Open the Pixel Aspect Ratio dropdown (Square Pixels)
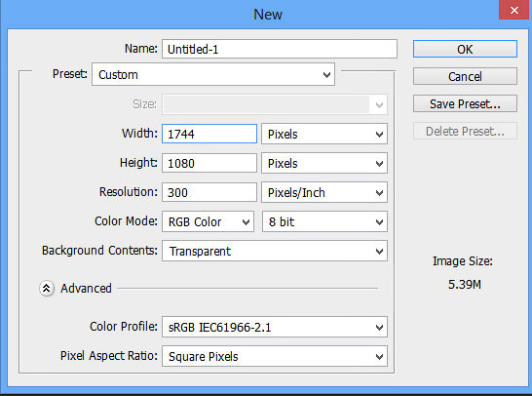Screen dimensions: 532x396 [x=275, y=356]
